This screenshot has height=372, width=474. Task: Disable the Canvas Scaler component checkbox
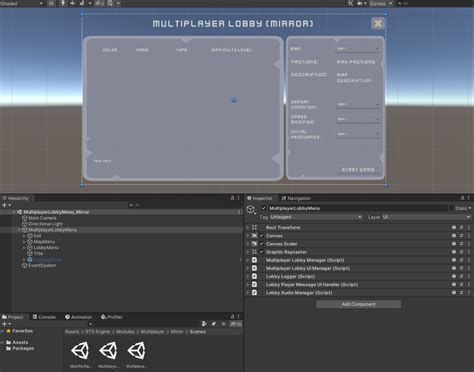click(262, 244)
